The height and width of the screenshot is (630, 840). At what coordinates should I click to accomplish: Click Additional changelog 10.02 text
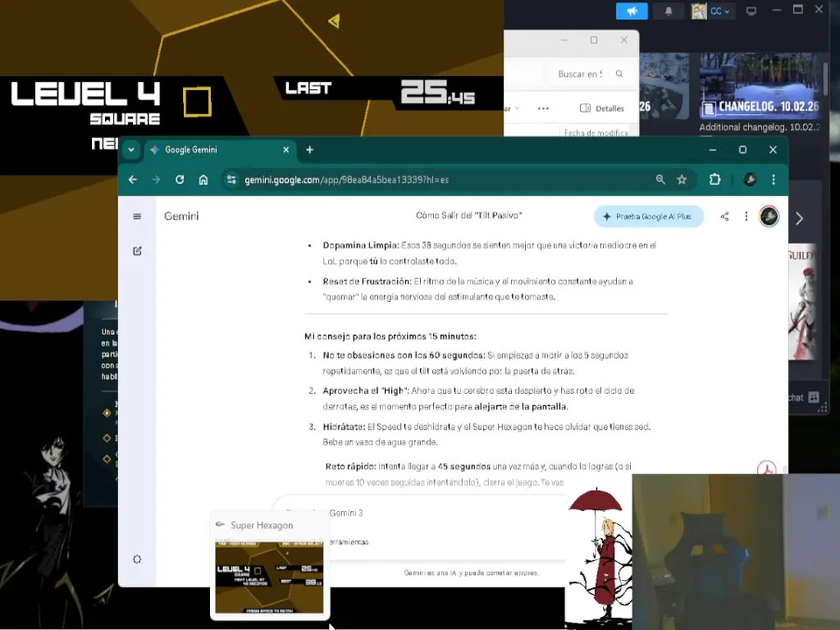[759, 127]
